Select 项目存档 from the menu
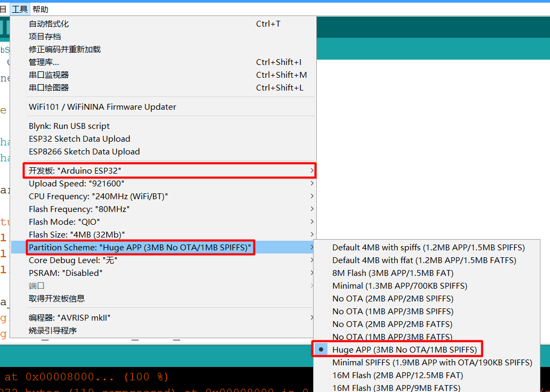The height and width of the screenshot is (392, 550). (x=163, y=37)
